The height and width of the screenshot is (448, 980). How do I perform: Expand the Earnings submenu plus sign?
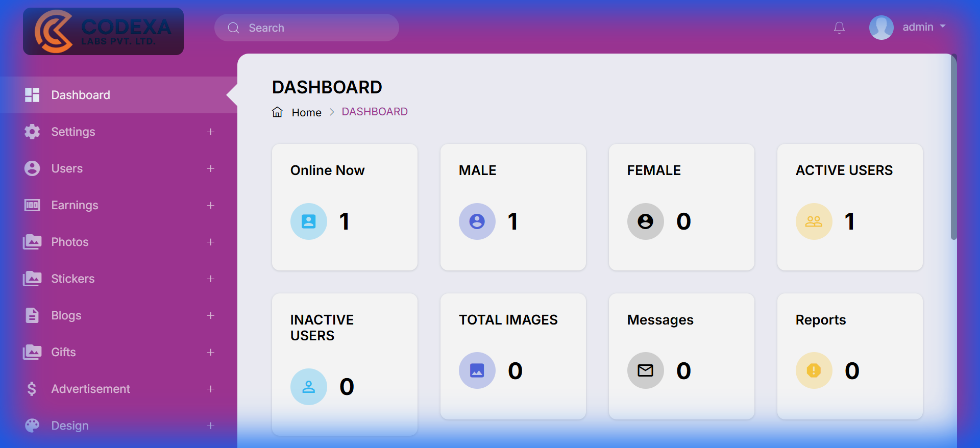pos(210,205)
